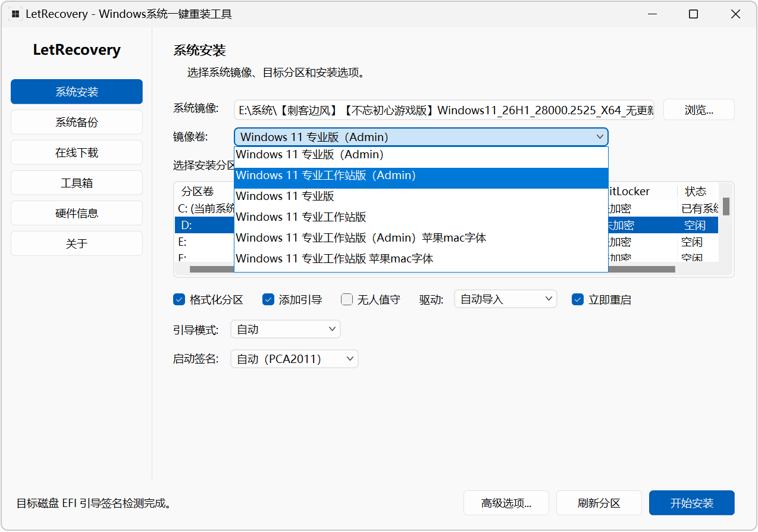Open the 驱动 自动导入 dropdown
Viewport: 758px width, 532px height.
[506, 299]
